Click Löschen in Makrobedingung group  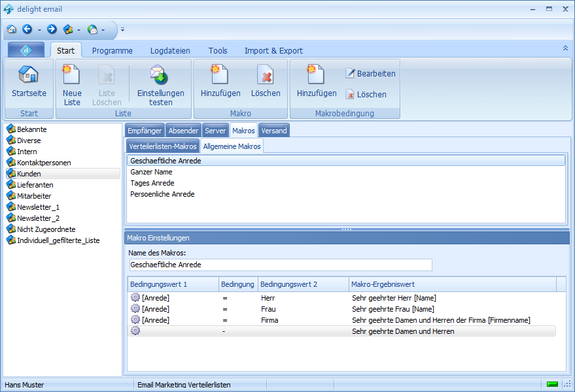coord(366,95)
